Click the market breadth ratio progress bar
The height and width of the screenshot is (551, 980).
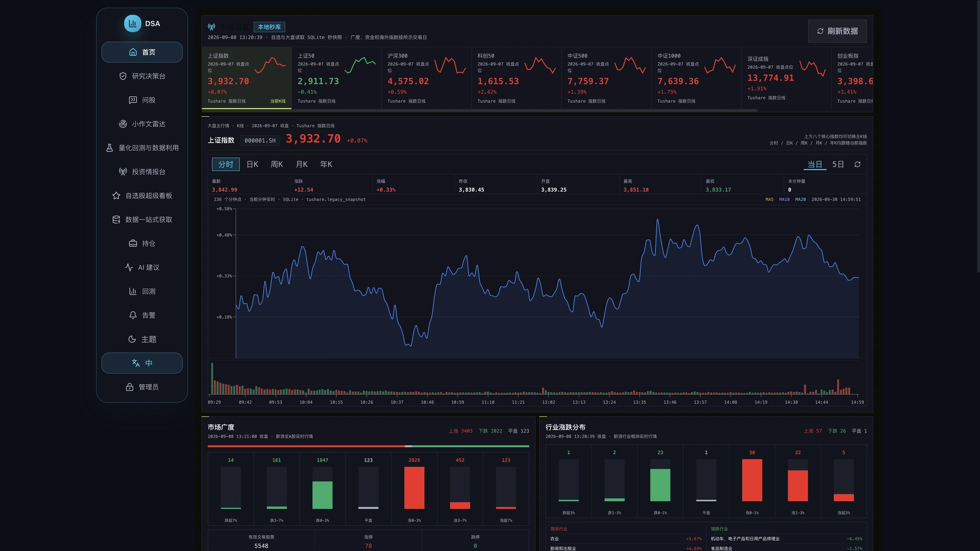pos(368,446)
